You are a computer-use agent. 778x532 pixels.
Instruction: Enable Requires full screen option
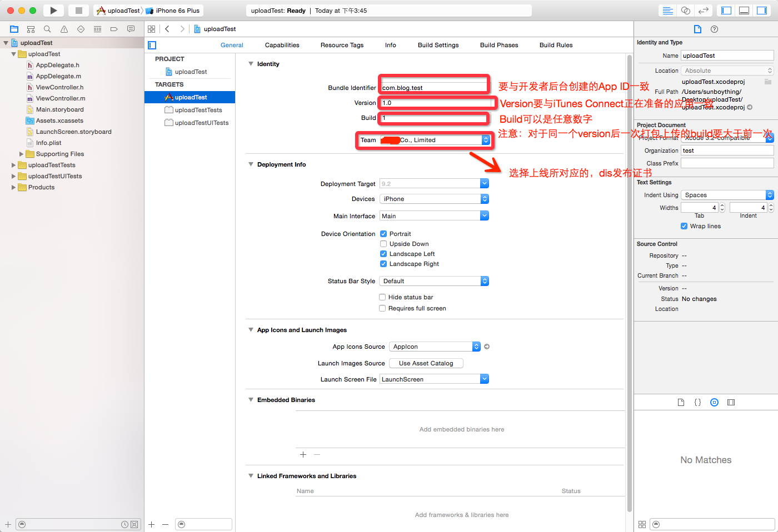[382, 308]
